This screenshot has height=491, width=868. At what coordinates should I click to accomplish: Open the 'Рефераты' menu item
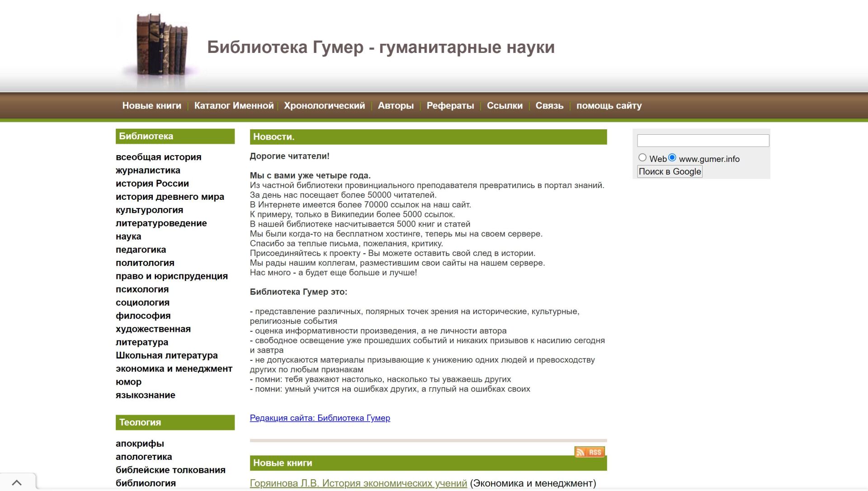click(x=450, y=106)
